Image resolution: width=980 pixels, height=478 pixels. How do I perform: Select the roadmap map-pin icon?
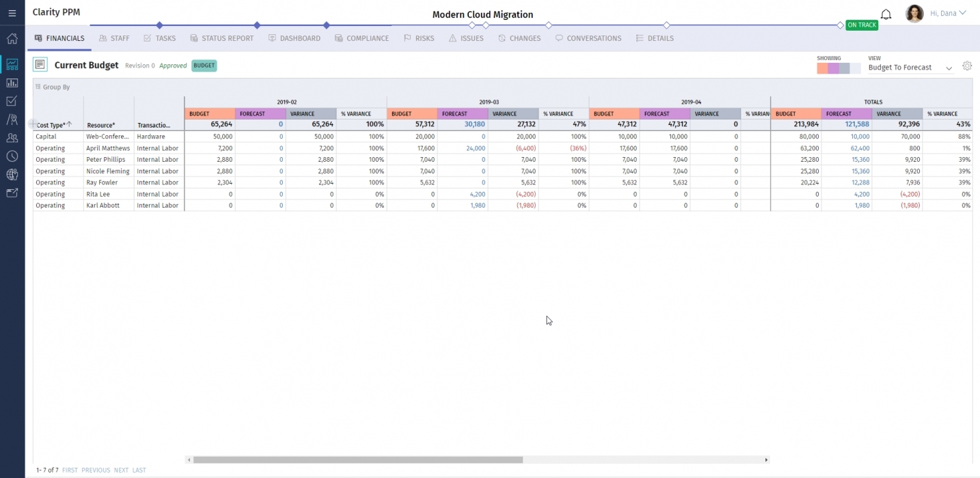point(12,119)
